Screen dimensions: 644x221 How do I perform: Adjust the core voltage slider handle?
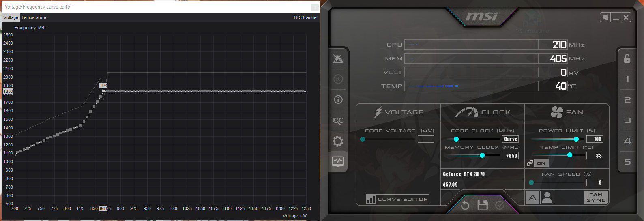[x=363, y=139]
